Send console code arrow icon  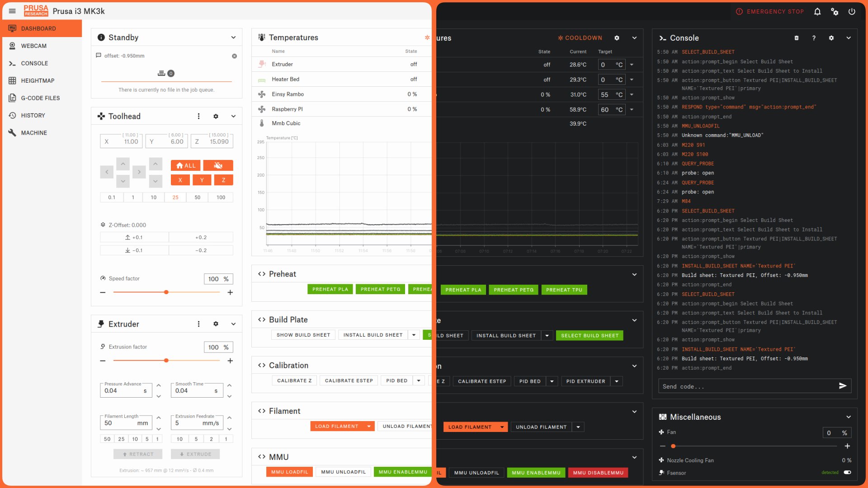[843, 386]
